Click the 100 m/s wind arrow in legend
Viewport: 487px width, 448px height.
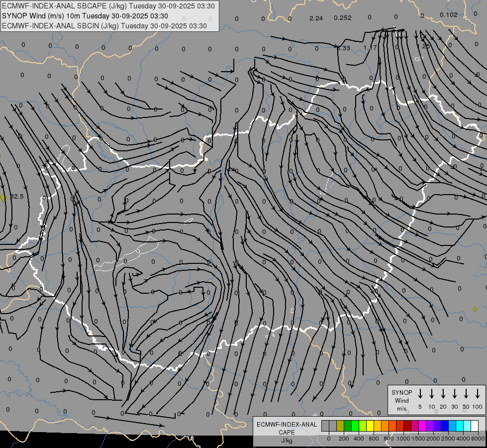478,394
